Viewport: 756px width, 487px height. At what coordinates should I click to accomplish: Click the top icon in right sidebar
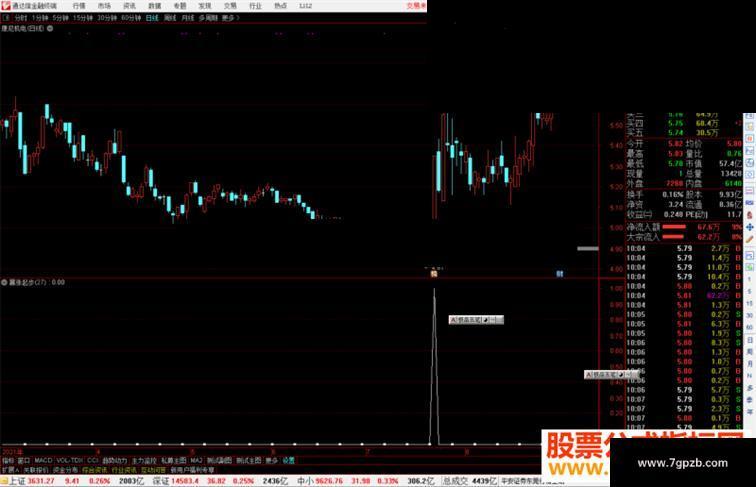[749, 116]
